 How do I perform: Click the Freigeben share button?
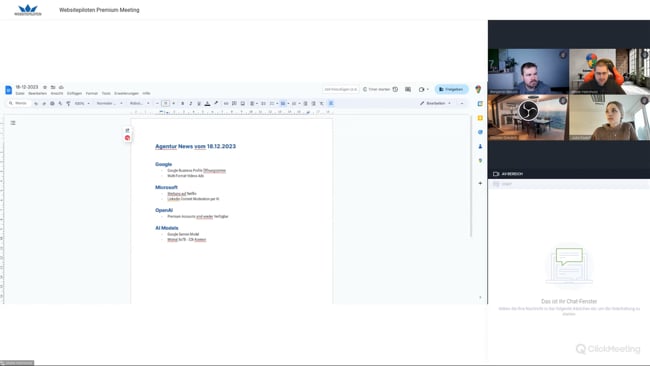[x=451, y=89]
